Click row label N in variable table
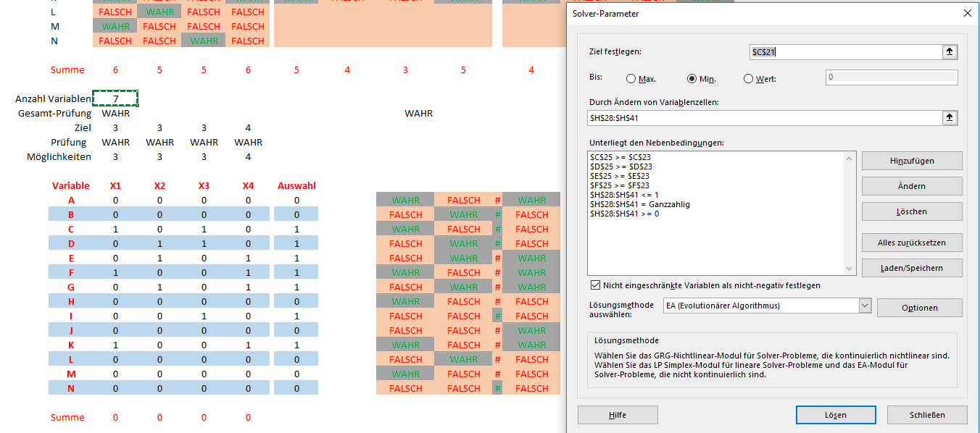 71,388
